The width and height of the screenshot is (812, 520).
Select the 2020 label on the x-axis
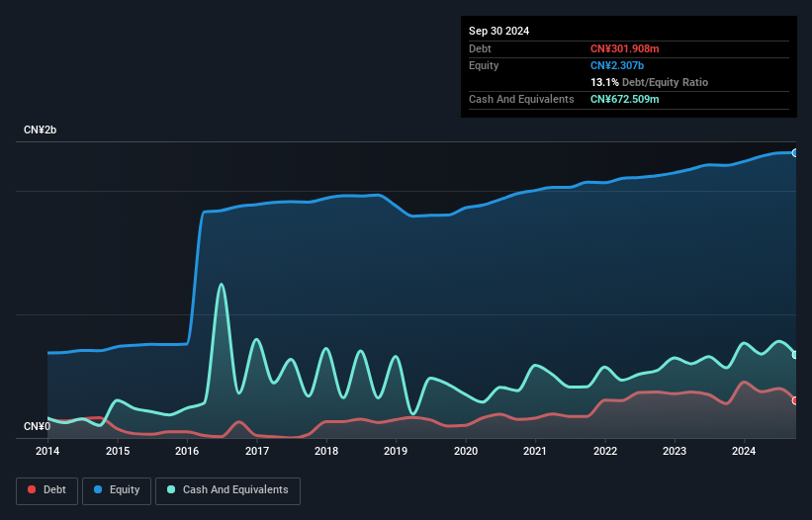tap(466, 452)
